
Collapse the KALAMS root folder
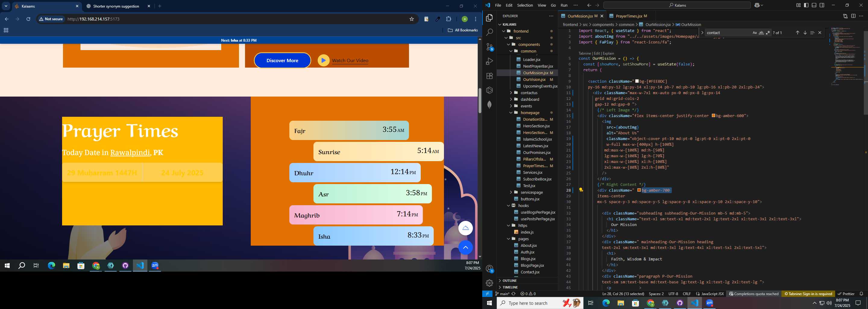[499, 24]
